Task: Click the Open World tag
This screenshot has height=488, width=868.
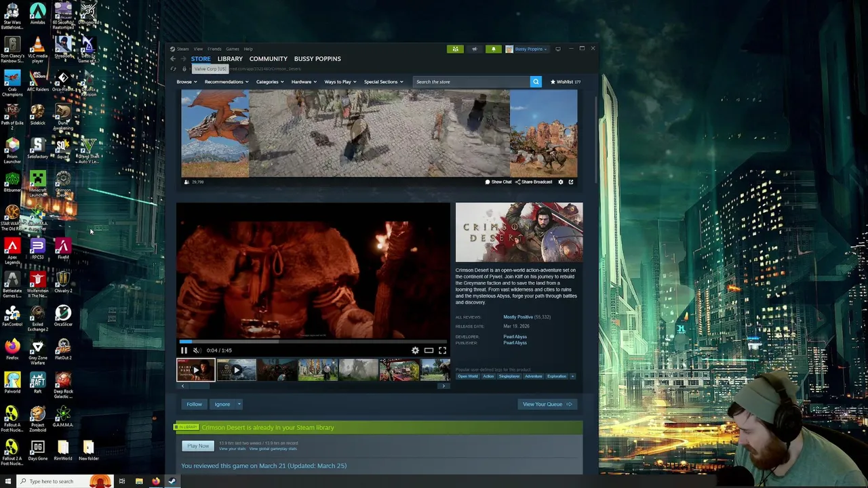Action: click(x=467, y=376)
